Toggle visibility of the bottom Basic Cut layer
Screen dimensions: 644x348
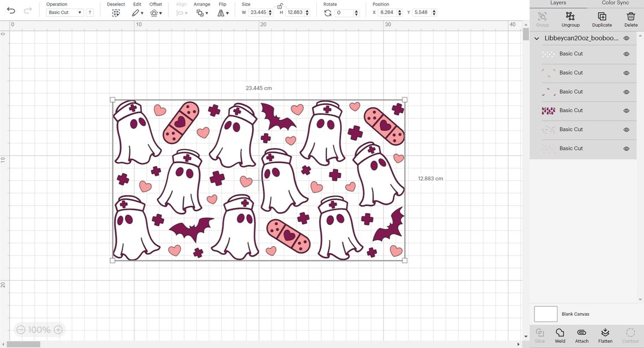click(626, 148)
